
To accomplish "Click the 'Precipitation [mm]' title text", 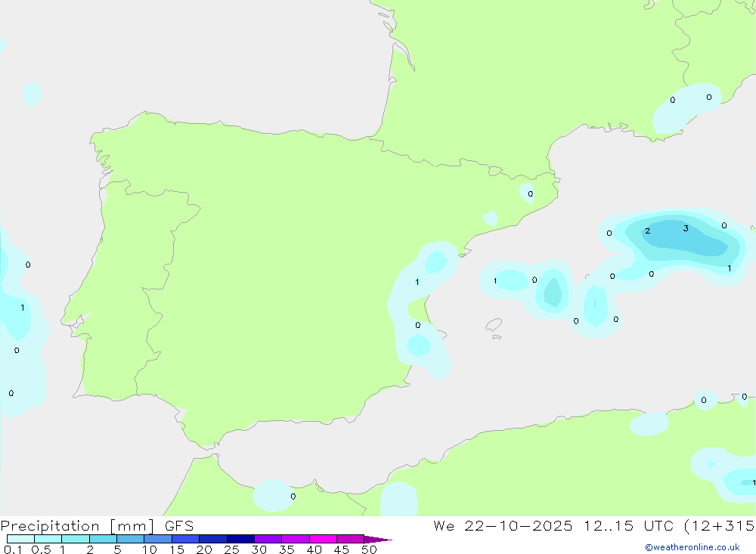I will 77,526.
